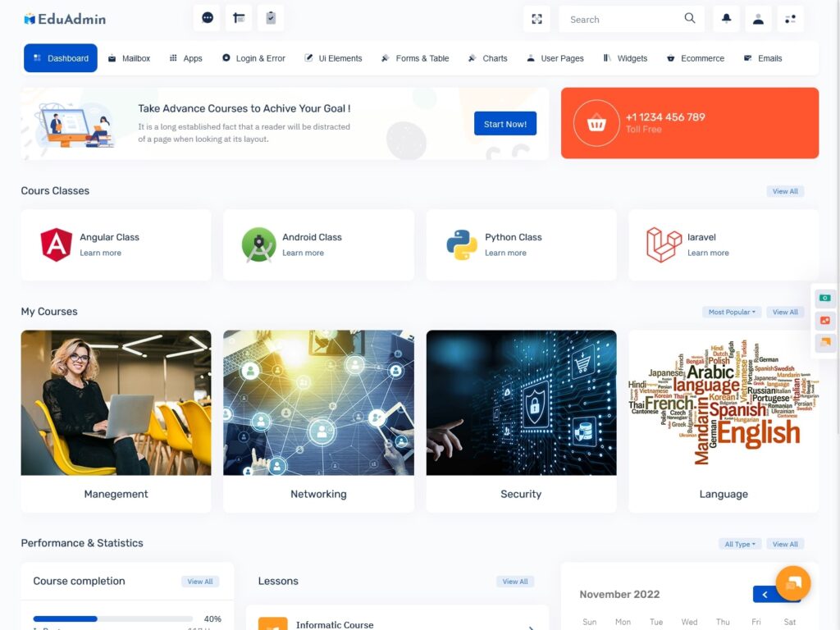Open the user profile icon in header

click(758, 18)
